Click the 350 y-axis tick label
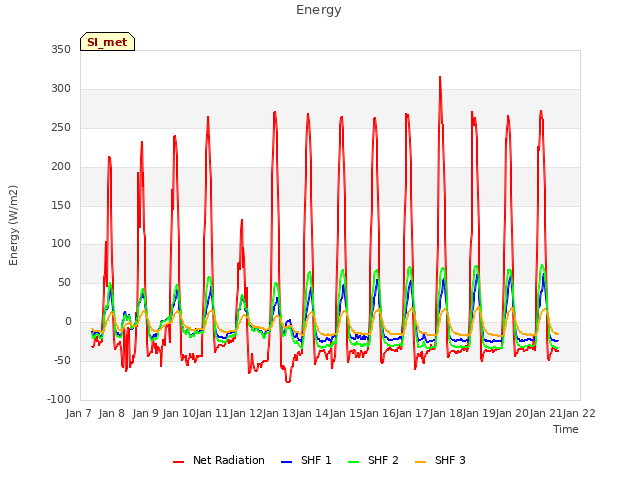Screen dimensions: 640x480 click(x=61, y=50)
